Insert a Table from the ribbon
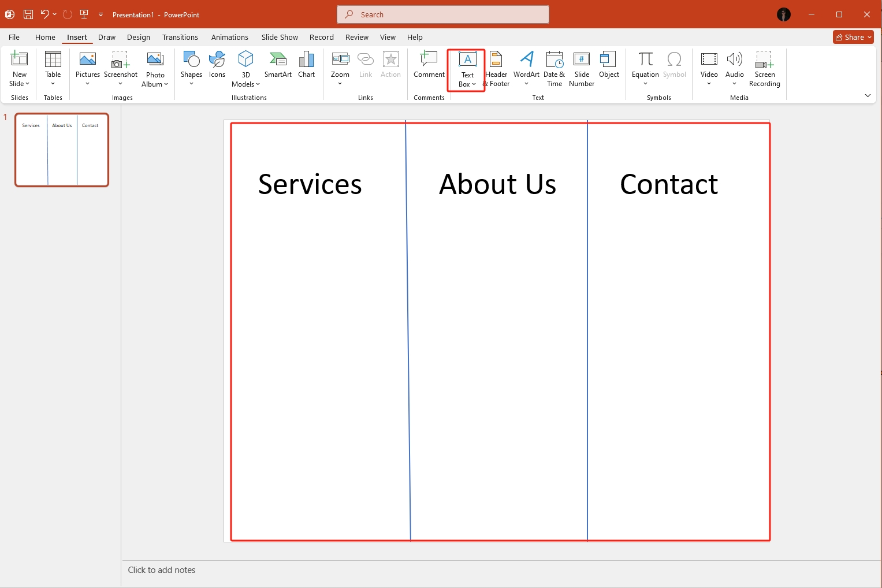This screenshot has width=882, height=588. coord(53,68)
